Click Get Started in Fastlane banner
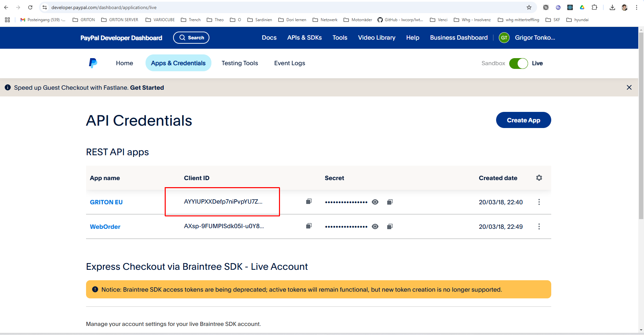Viewport: 644px width, 335px height. pyautogui.click(x=147, y=87)
